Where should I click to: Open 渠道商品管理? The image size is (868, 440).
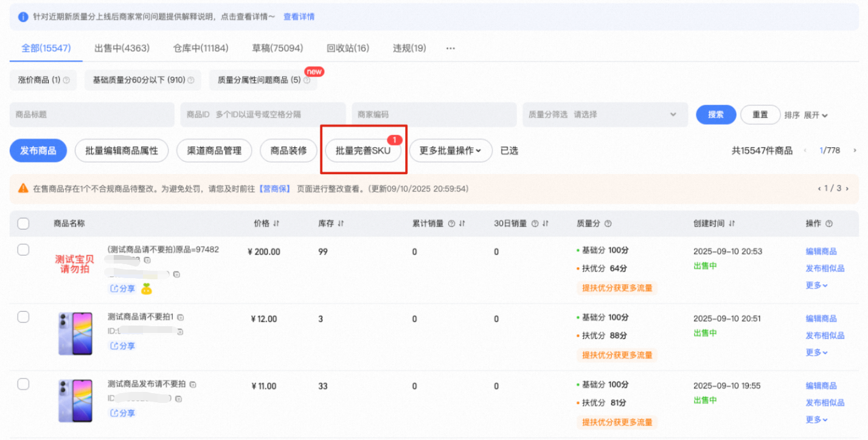[x=215, y=150]
